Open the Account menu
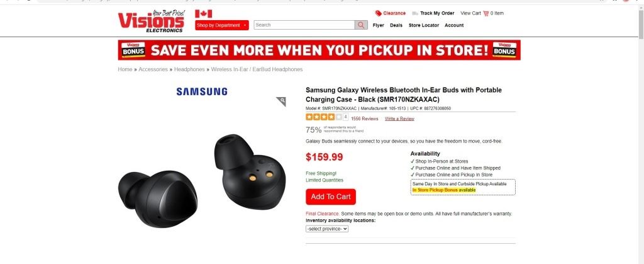Viewport: 644px width, 264px height. (x=454, y=25)
